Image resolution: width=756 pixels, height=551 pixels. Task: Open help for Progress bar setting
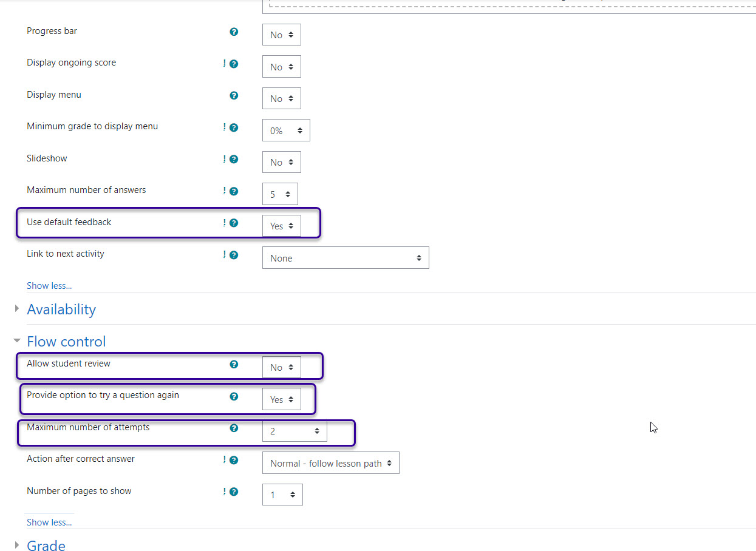[x=234, y=32]
